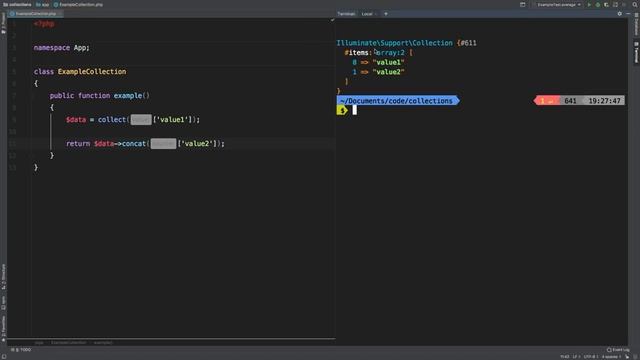Change line separator LF in status bar

point(576,357)
